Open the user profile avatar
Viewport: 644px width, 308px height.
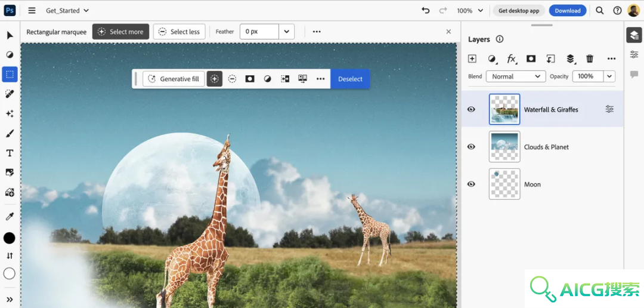point(634,11)
